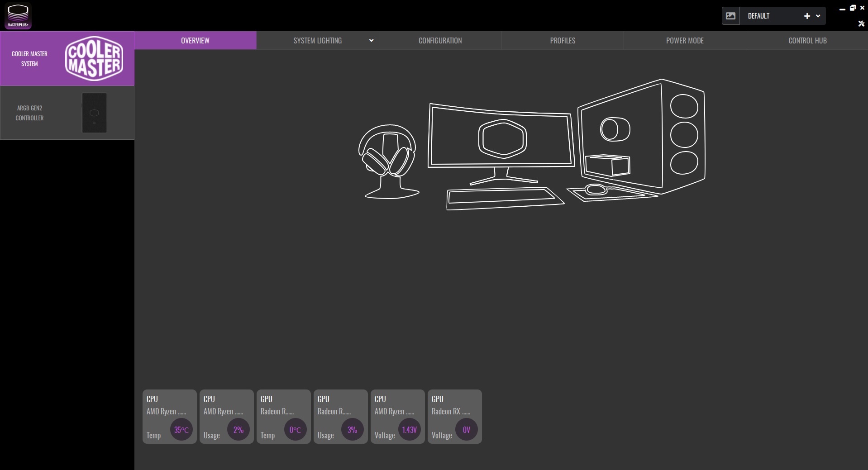Select the ARGB Gen2 Controller thumbnail
The height and width of the screenshot is (470, 868).
pos(94,113)
